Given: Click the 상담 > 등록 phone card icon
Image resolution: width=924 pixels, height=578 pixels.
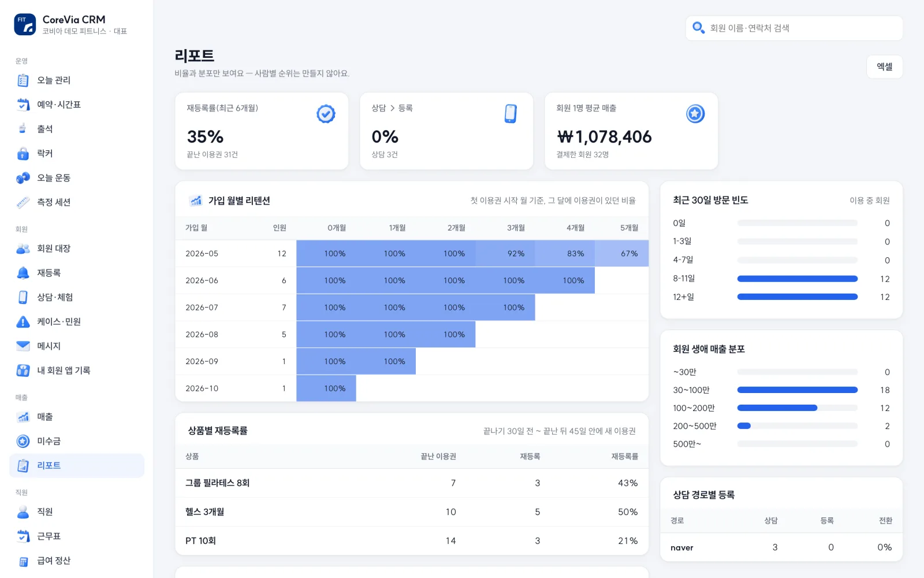Looking at the screenshot, I should tap(511, 114).
